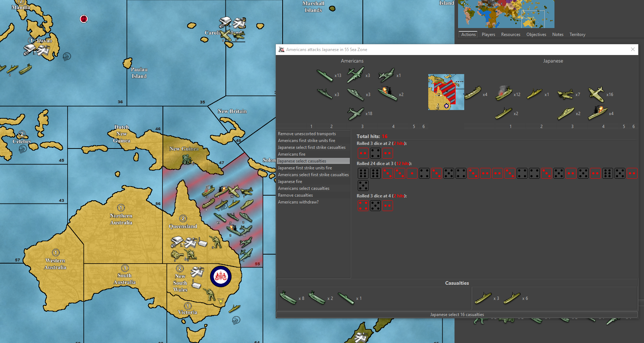Click first die in 'Rolled 3 dice at 2' row
The width and height of the screenshot is (644, 343).
(x=363, y=153)
